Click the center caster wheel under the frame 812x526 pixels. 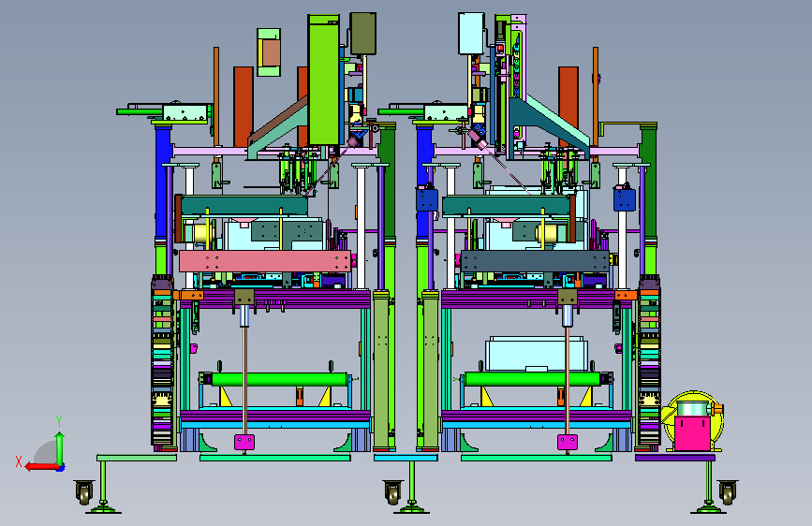[393, 492]
